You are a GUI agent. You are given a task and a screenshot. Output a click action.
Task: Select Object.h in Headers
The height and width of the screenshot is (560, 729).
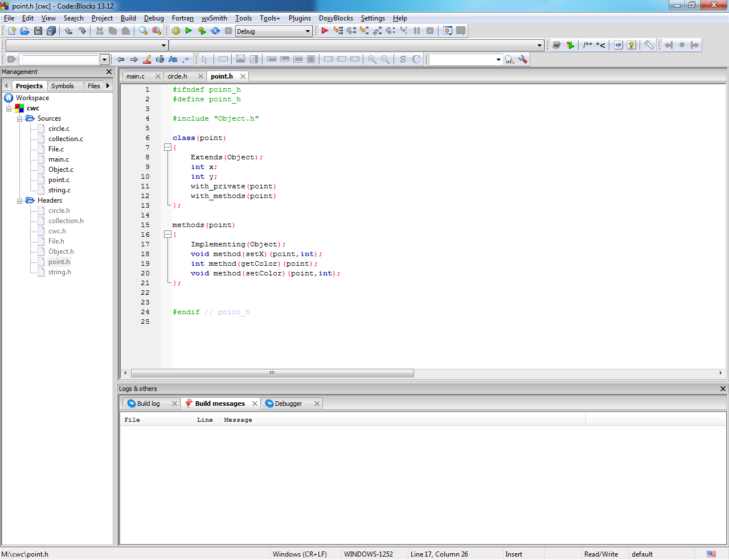61,252
